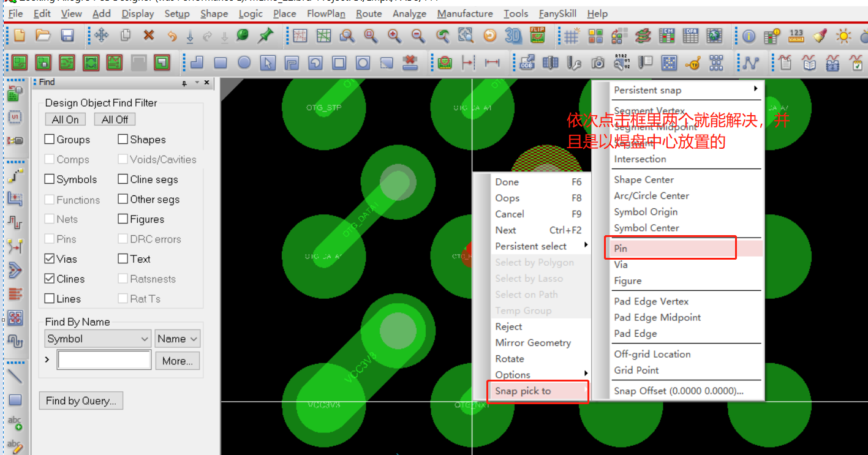Click the blue Show Element info icon
This screenshot has width=868, height=455.
pos(749,36)
